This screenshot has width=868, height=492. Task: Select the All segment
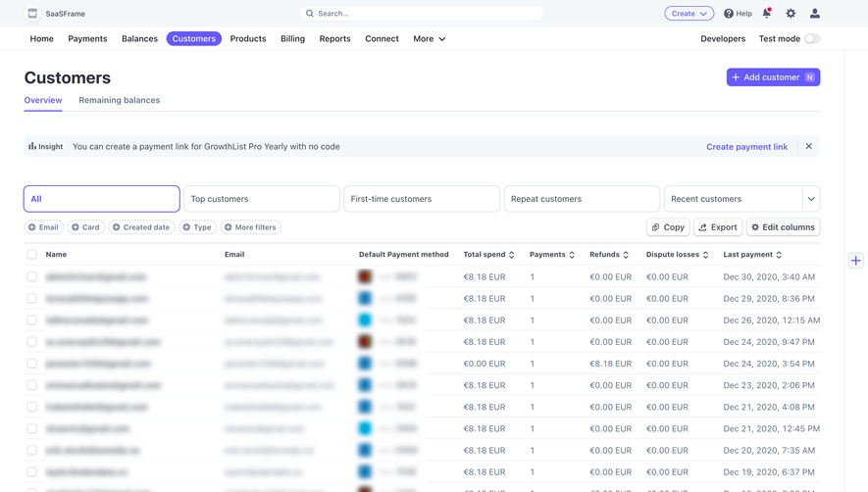click(x=102, y=199)
